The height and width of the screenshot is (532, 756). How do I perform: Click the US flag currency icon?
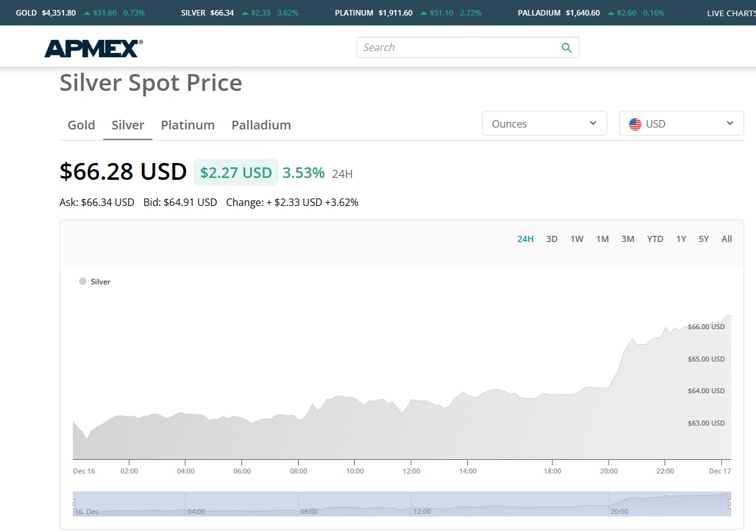(635, 124)
